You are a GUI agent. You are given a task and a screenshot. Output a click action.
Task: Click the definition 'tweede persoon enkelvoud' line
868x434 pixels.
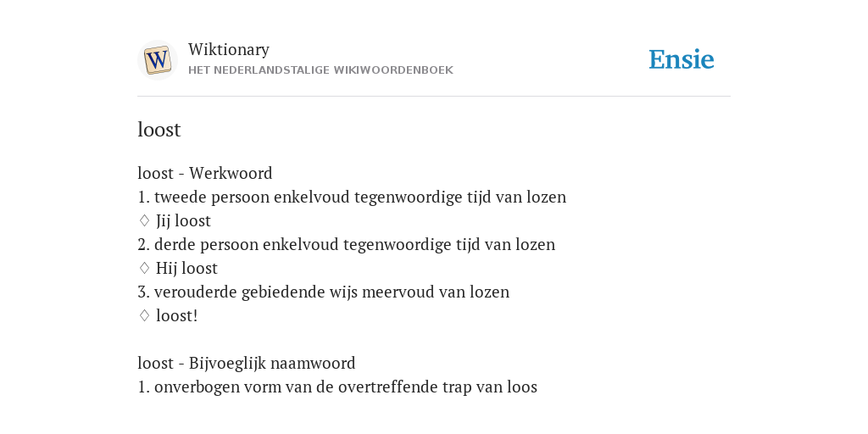pyautogui.click(x=352, y=197)
